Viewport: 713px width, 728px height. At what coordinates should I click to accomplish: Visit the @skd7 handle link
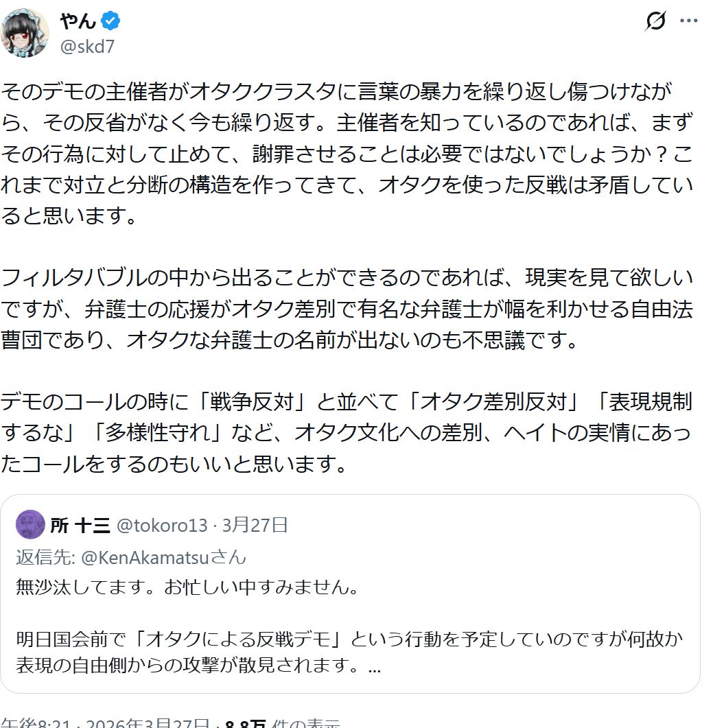click(87, 47)
